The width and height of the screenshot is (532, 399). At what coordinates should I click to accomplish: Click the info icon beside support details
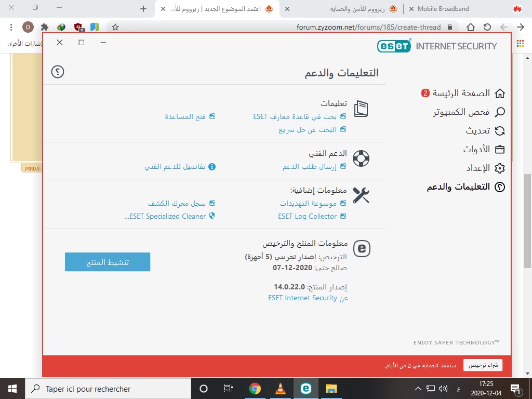pos(212,167)
